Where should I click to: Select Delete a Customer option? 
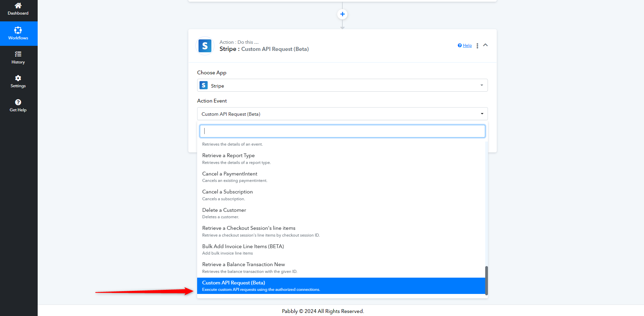(341, 213)
